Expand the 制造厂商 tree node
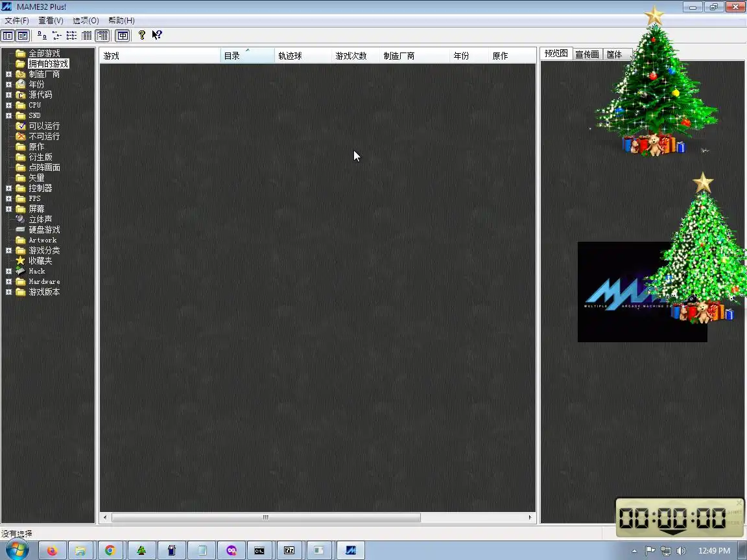 click(x=8, y=75)
